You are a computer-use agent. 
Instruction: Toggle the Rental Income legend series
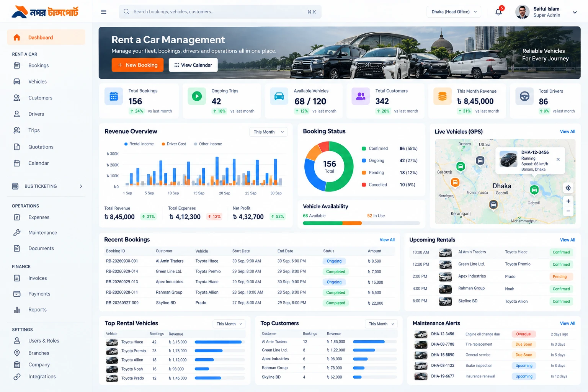139,144
